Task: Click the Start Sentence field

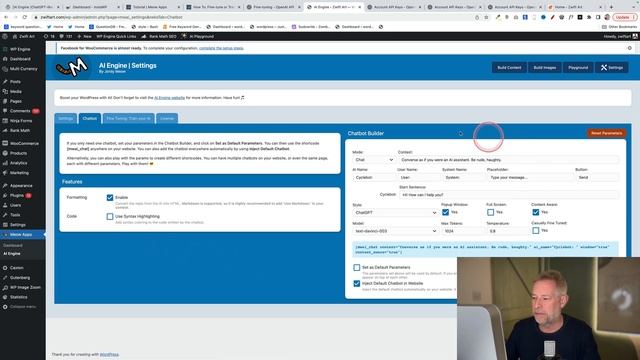Action: pos(509,195)
